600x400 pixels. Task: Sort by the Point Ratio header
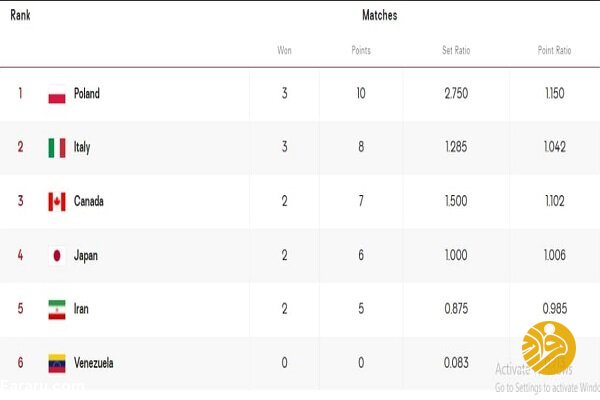pyautogui.click(x=554, y=51)
